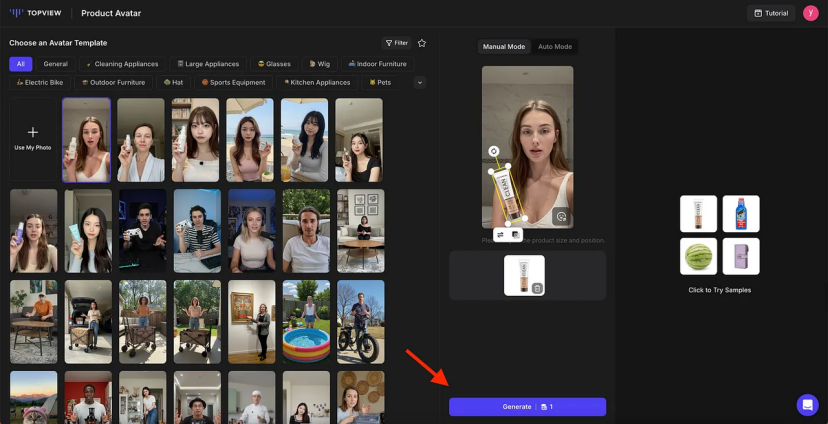
Task: Click the swap product icon below preview
Action: pos(501,234)
